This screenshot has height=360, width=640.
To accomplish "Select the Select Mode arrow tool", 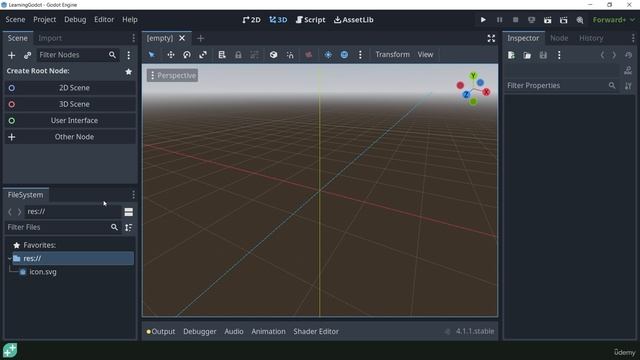I will 151,55.
